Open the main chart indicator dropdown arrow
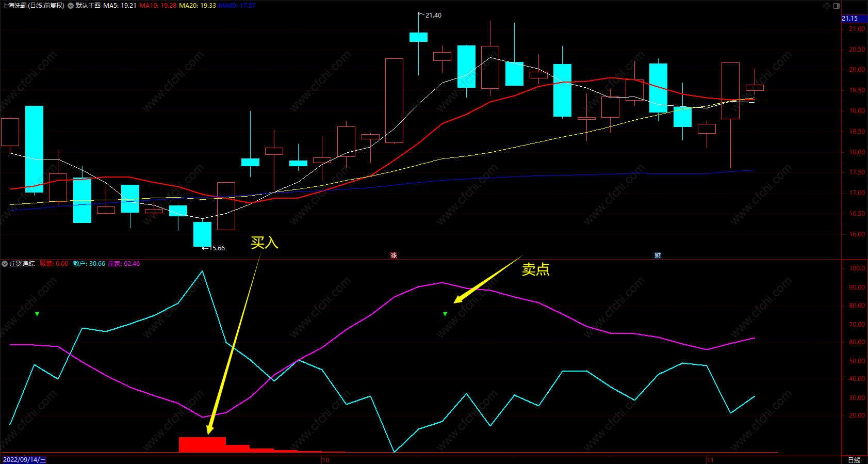This screenshot has height=464, width=868. click(71, 6)
